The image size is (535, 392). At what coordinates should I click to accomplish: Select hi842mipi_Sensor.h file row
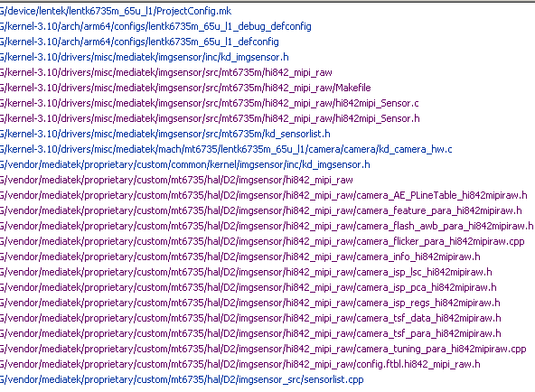pyautogui.click(x=210, y=118)
